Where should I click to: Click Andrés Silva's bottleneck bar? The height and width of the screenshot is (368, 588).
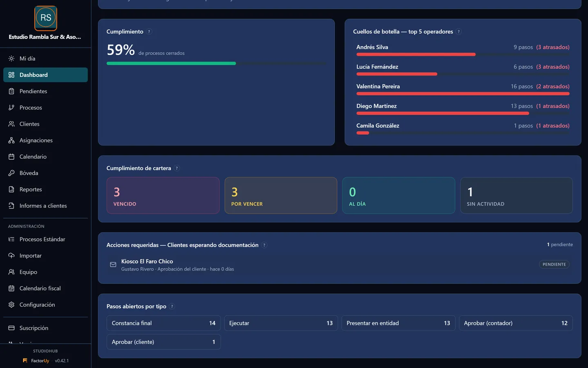tap(463, 54)
